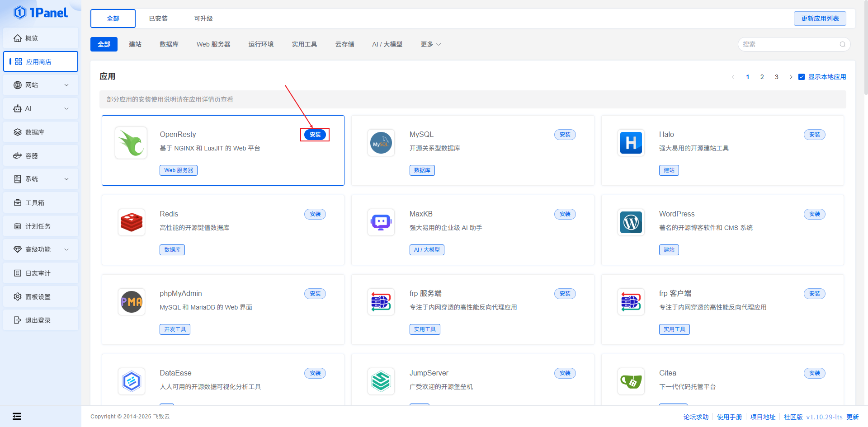Click the AI robot icon
868x427 pixels.
18,108
